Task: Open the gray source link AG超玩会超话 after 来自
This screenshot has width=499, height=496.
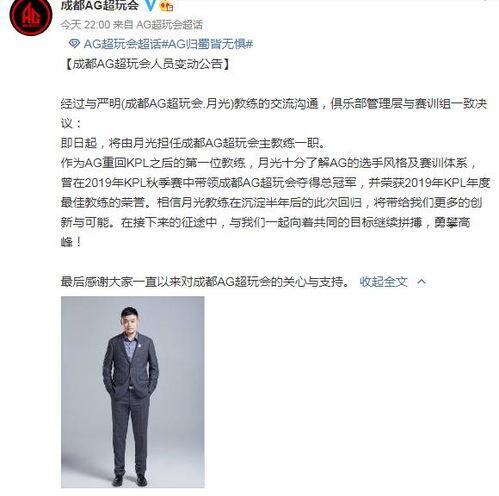Action: pyautogui.click(x=169, y=24)
